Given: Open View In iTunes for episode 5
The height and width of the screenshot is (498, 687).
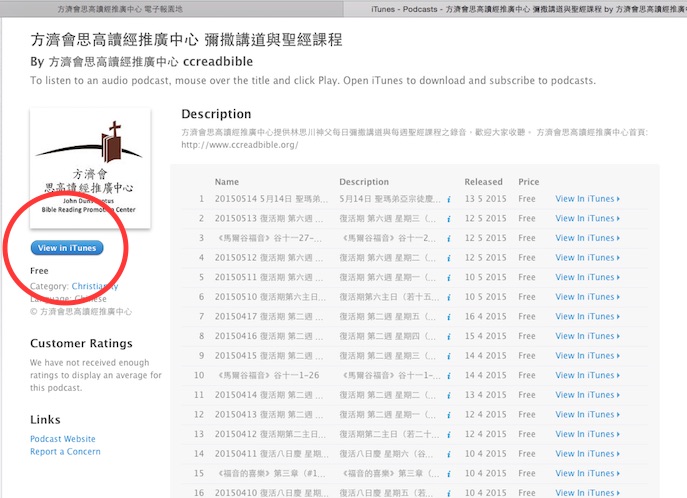Looking at the screenshot, I should click(x=588, y=277).
